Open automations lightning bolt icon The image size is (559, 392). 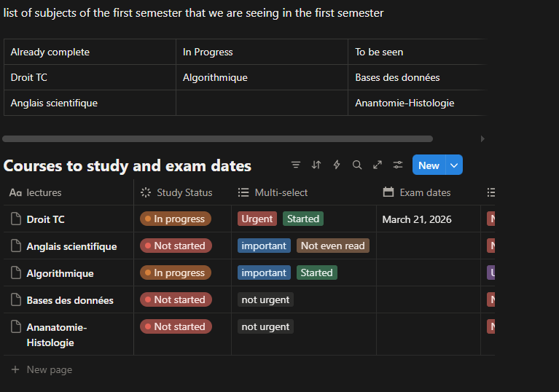coord(337,165)
